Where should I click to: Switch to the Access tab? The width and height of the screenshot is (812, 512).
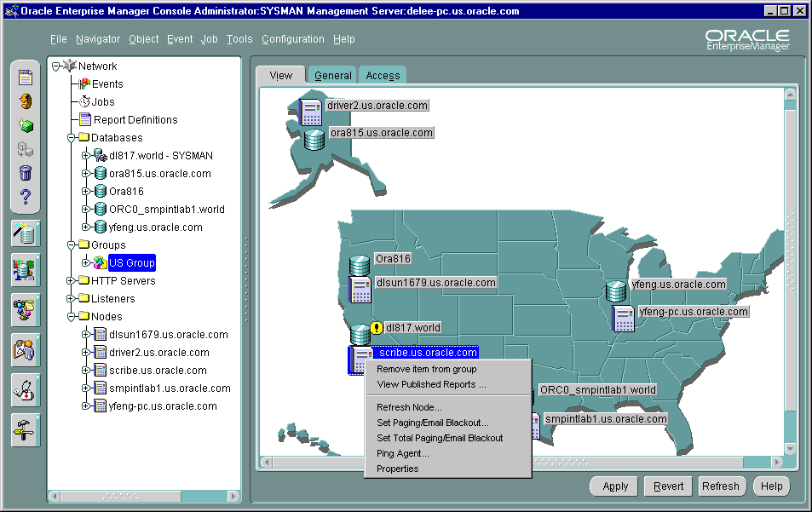tap(383, 76)
